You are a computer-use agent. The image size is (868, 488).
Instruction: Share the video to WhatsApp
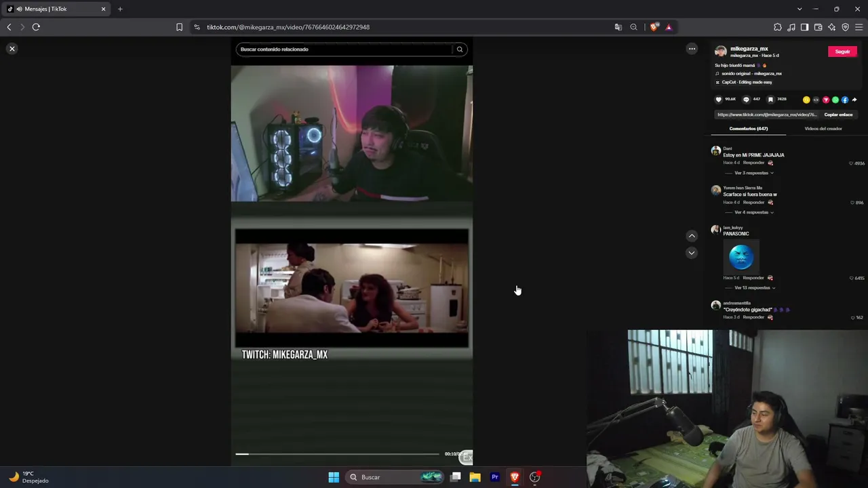tap(835, 100)
